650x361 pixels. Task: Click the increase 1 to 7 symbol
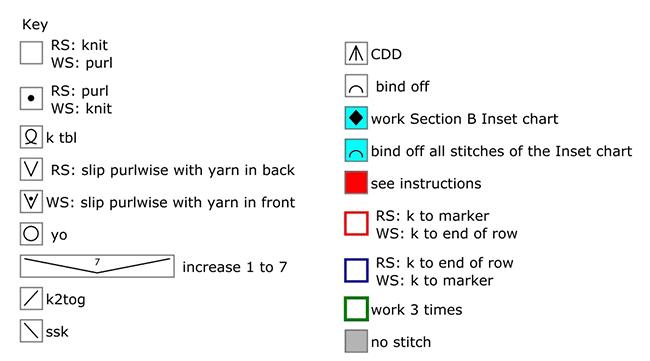tap(97, 267)
